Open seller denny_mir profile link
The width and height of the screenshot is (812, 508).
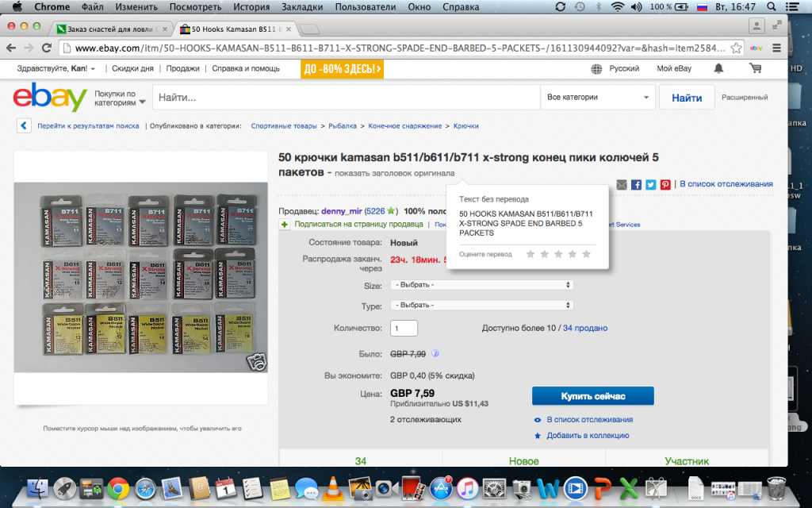pos(342,211)
